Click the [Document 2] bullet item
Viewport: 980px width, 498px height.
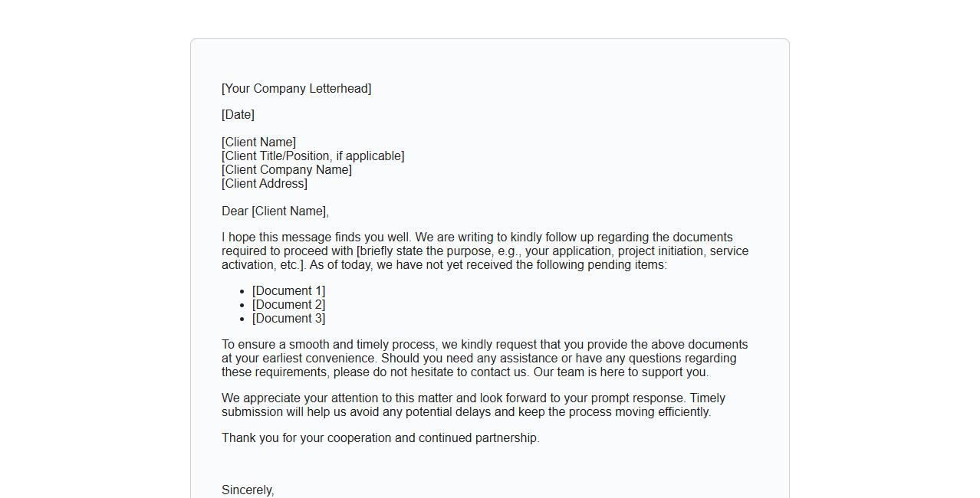click(x=288, y=305)
